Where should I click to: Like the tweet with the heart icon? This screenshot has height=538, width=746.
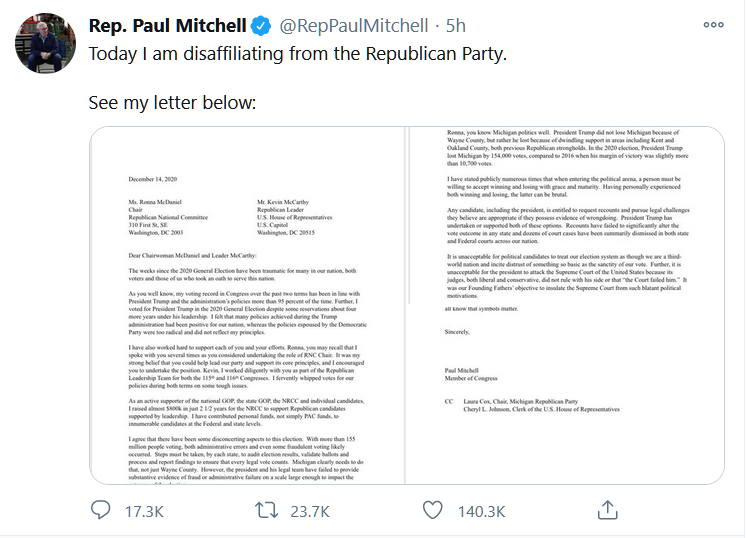point(432,510)
